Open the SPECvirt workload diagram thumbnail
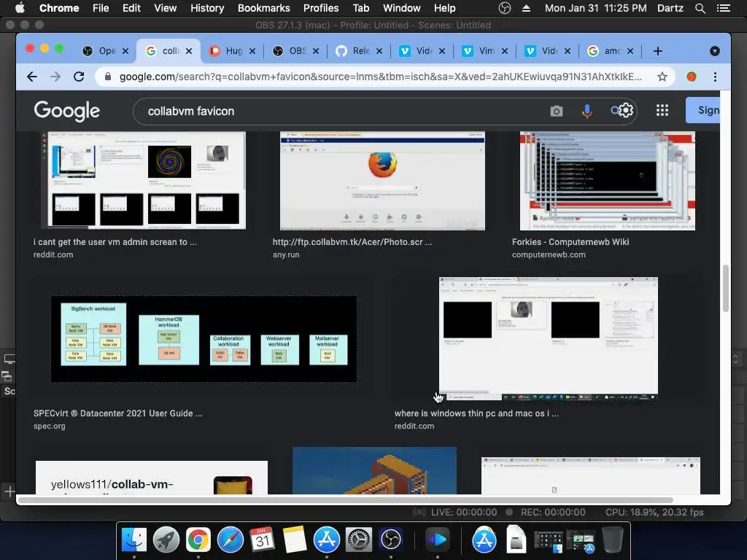 pos(204,339)
